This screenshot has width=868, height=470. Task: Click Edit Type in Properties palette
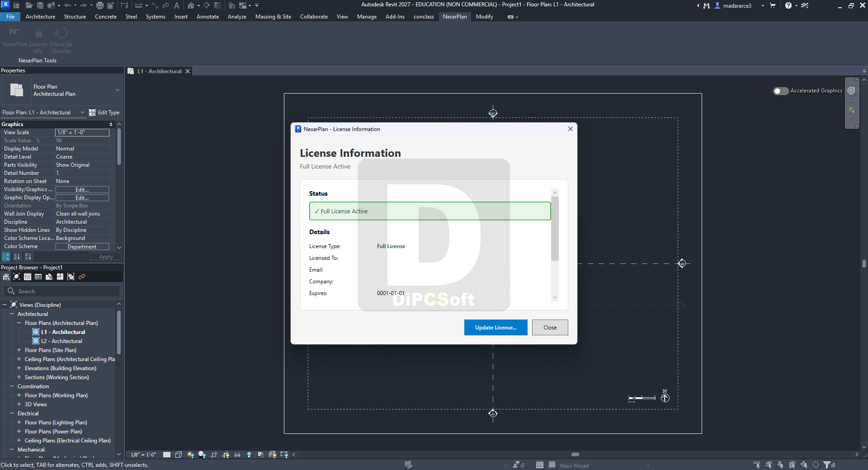(104, 113)
